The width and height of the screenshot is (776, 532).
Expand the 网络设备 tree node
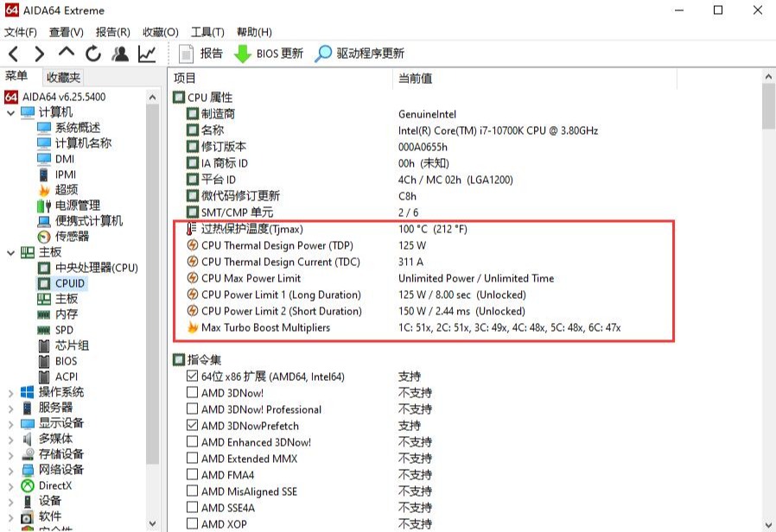[11, 472]
